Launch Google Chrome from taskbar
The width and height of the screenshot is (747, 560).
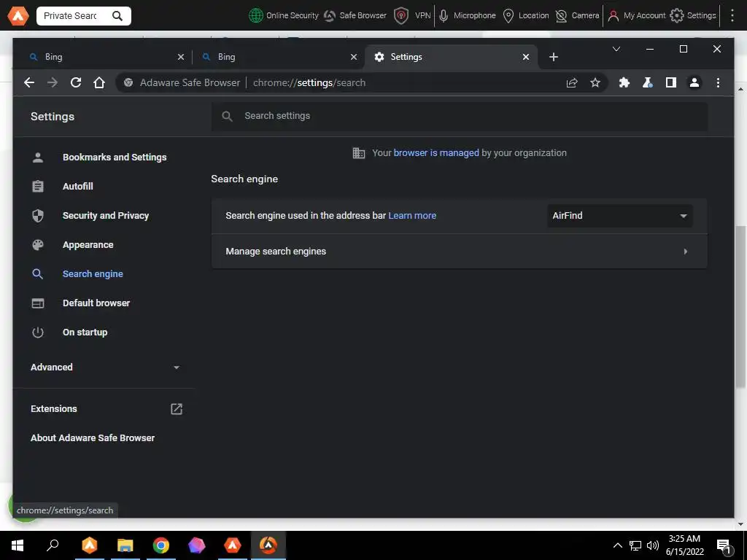click(x=161, y=545)
